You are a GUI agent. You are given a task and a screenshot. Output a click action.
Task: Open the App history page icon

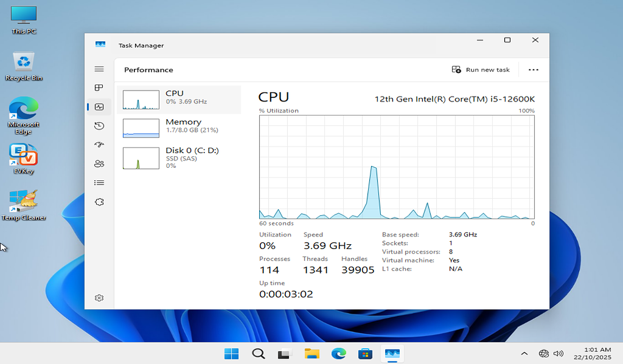[x=99, y=126]
